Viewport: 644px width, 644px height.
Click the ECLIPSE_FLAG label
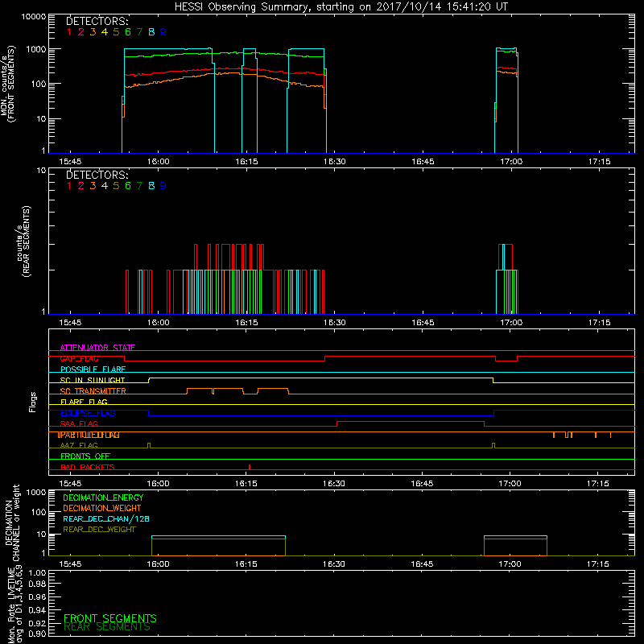tap(88, 413)
